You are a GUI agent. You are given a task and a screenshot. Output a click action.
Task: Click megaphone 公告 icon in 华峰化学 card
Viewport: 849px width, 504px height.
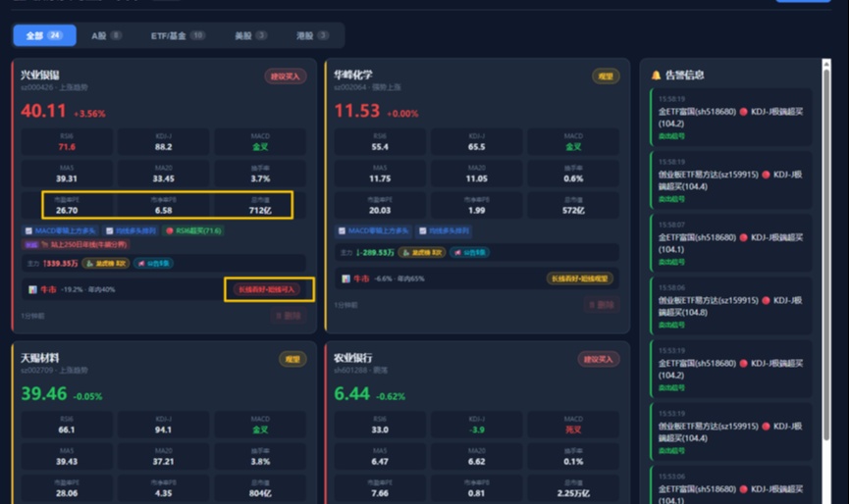457,253
